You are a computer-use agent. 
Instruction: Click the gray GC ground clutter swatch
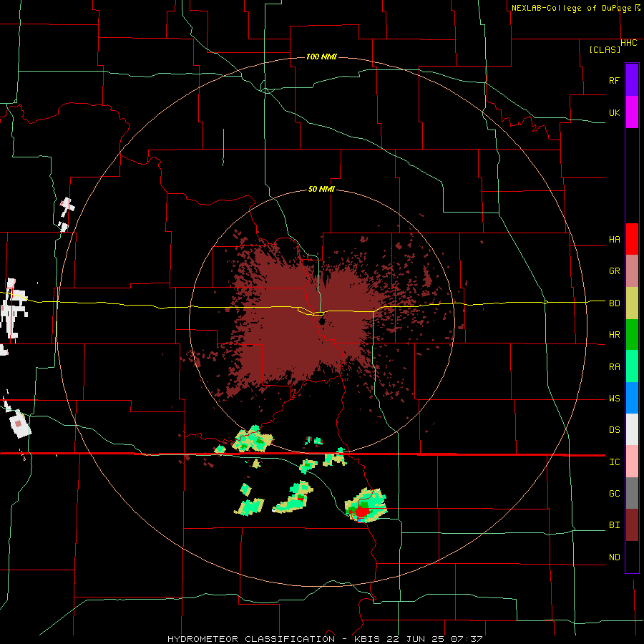(632, 493)
